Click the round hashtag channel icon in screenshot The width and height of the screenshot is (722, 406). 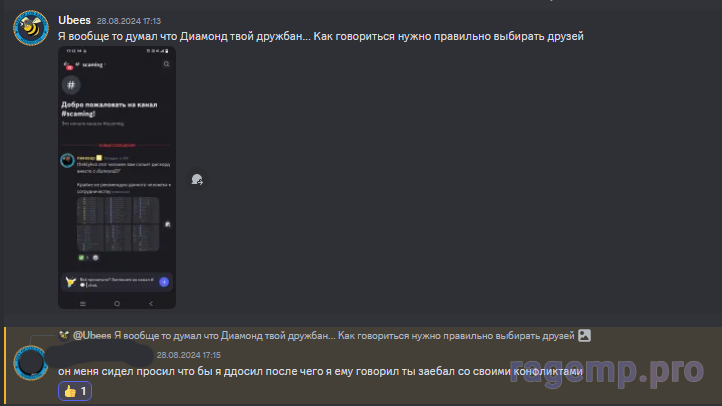pos(71,85)
